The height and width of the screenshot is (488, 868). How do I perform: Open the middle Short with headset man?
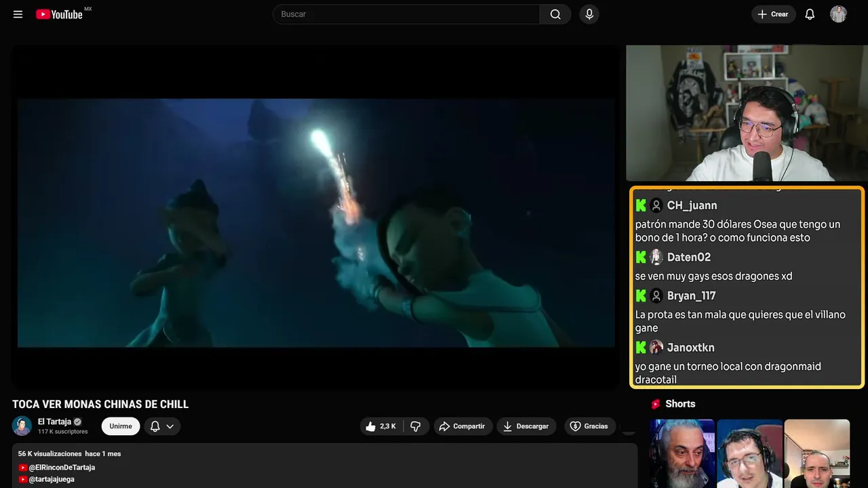[x=749, y=453]
